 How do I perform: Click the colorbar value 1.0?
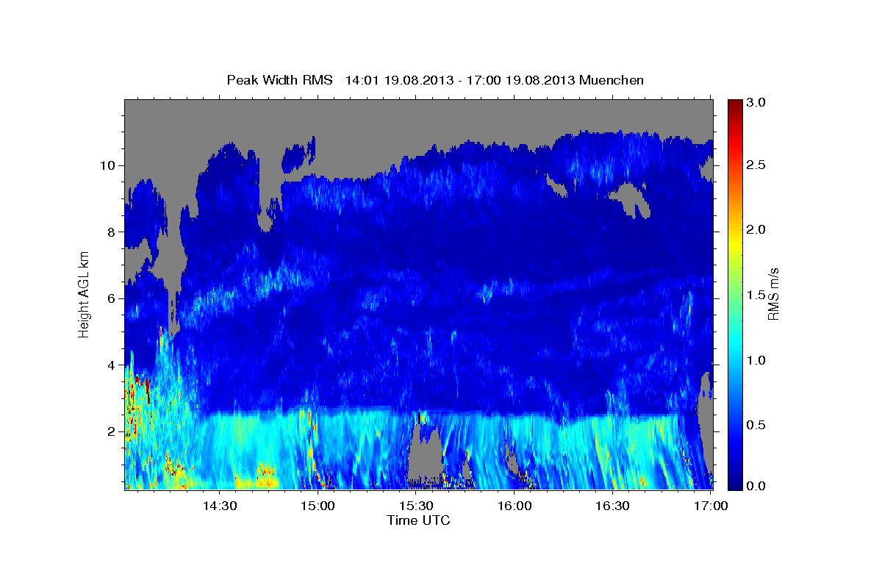click(756, 360)
